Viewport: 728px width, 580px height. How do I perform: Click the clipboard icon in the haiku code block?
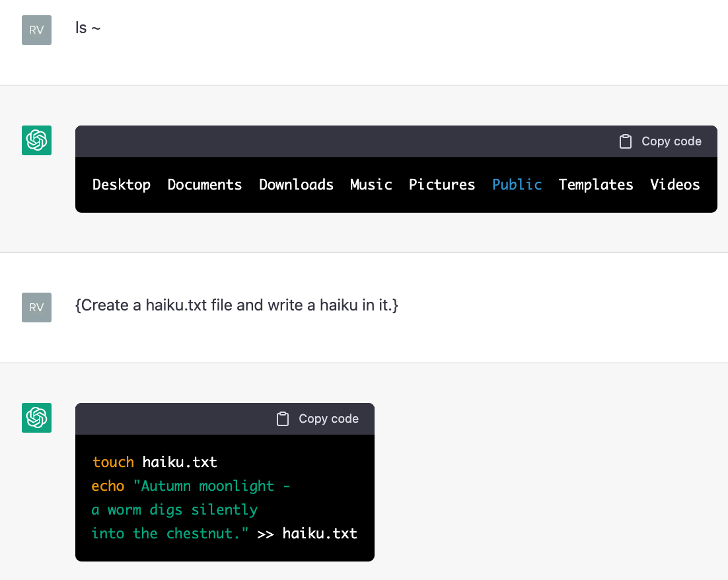coord(283,419)
